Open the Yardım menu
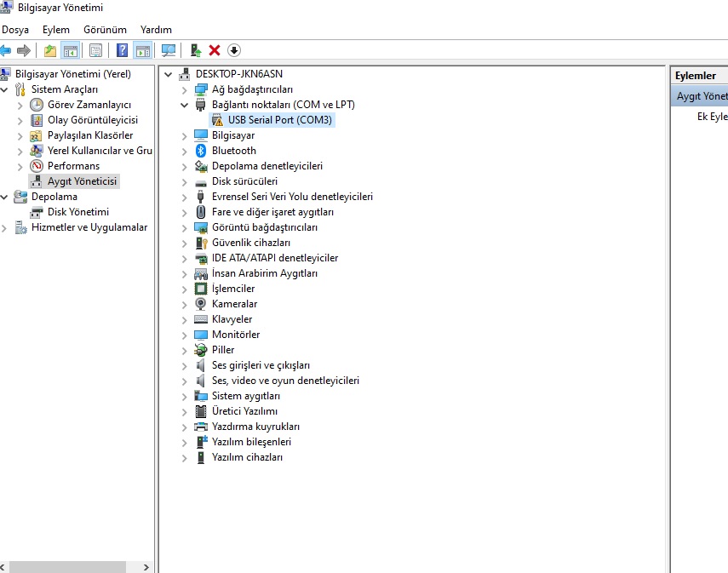The width and height of the screenshot is (728, 573). coord(156,30)
